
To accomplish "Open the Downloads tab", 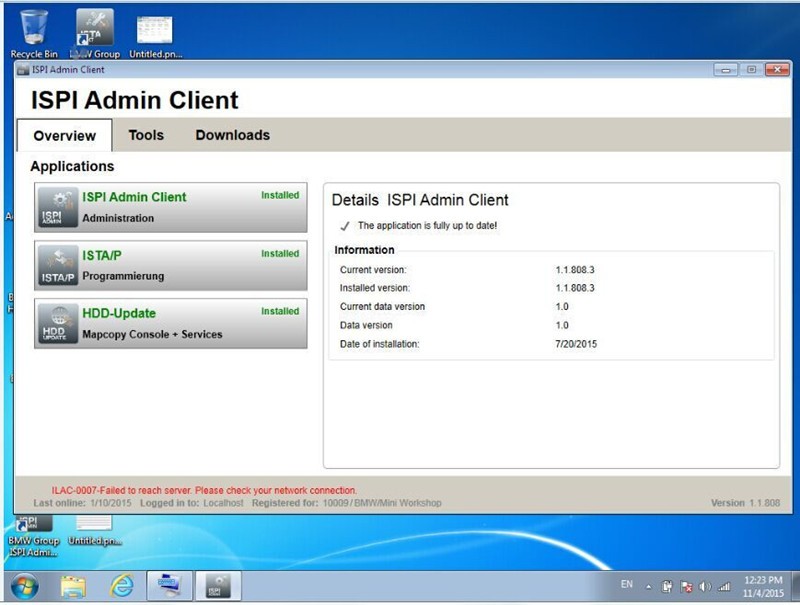I will tap(232, 135).
